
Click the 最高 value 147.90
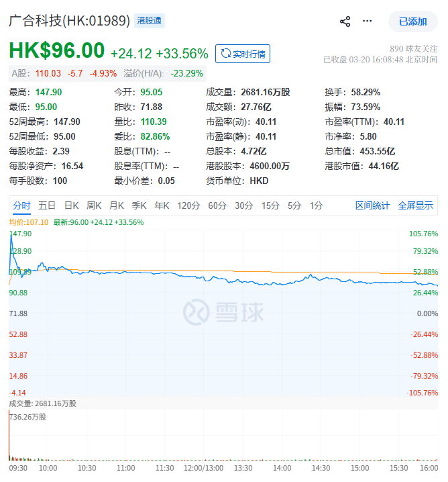pos(48,92)
